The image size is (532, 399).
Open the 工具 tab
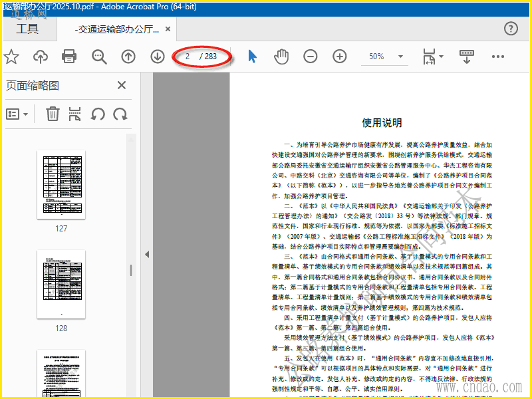27,29
